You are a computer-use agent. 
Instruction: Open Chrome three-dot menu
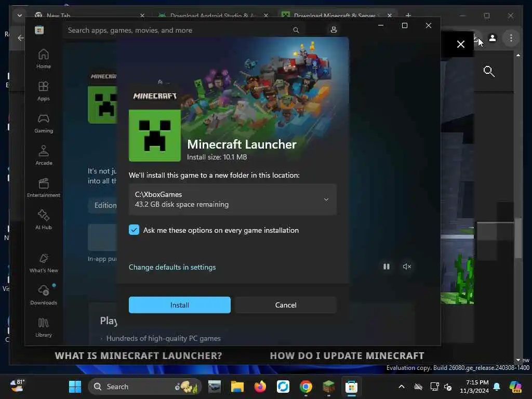[511, 38]
